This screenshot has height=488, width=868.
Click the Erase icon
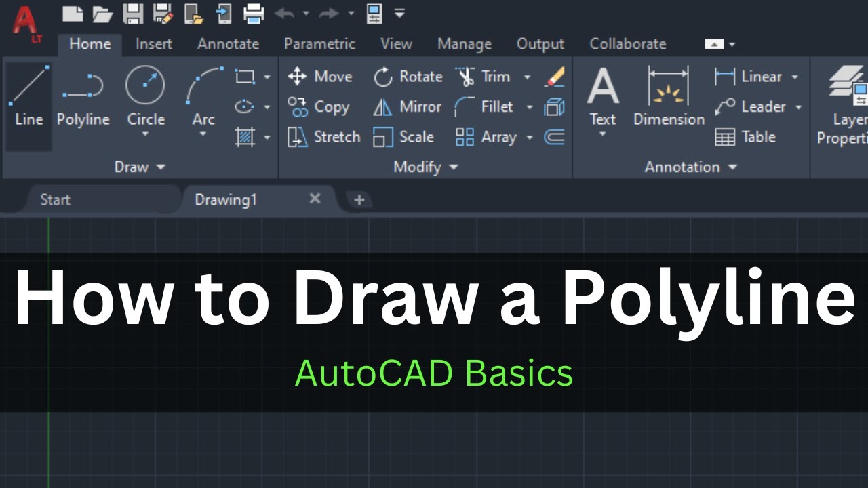pos(555,77)
